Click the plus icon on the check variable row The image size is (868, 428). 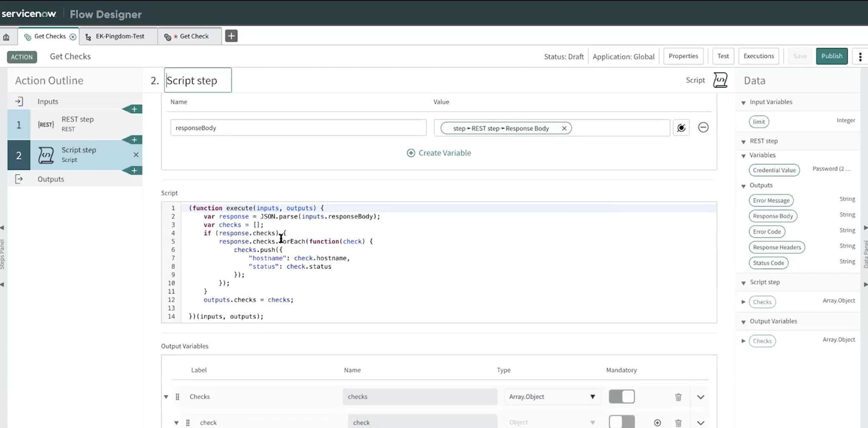(657, 422)
